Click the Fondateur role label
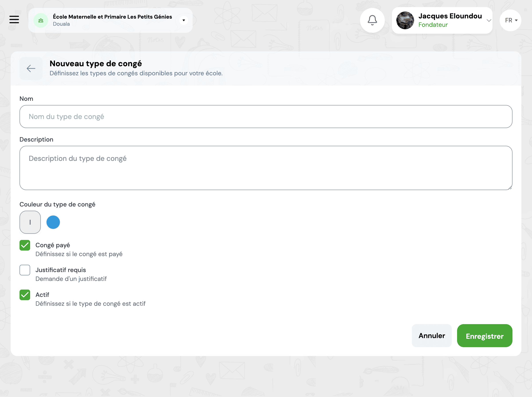The image size is (532, 397). click(433, 25)
